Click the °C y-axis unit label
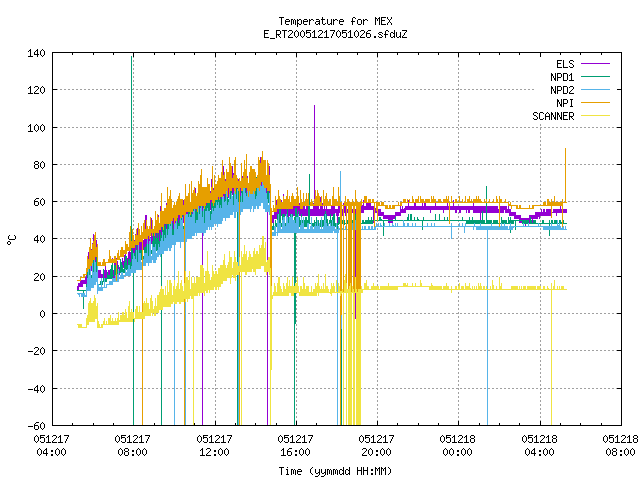Viewport: 640px width, 480px height. tap(11, 240)
